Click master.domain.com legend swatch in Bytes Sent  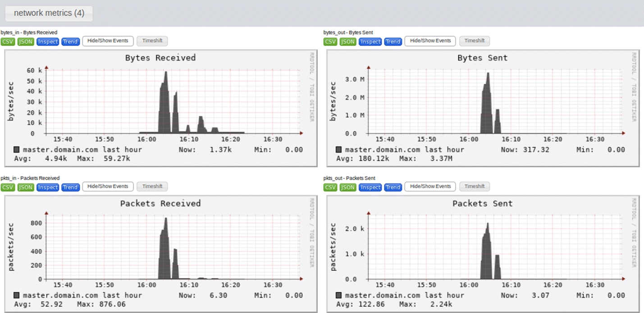point(339,150)
